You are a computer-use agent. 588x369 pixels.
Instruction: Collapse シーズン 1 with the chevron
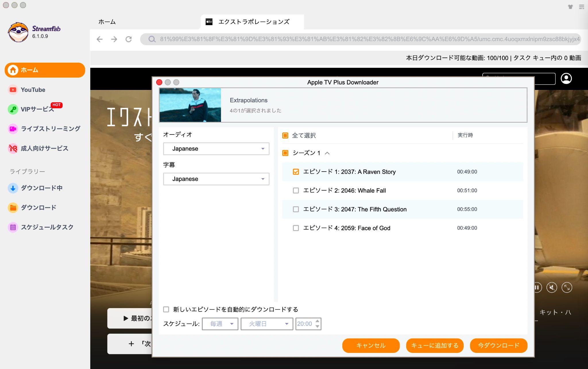click(327, 153)
